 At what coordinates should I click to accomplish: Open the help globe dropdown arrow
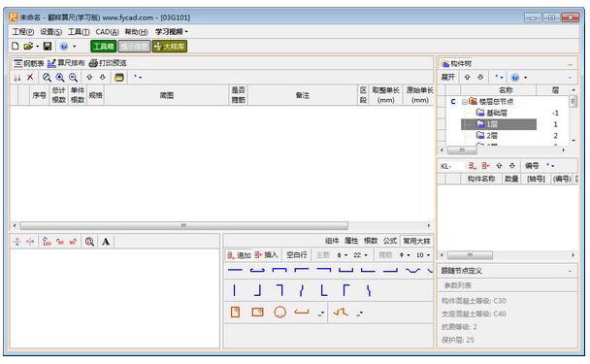pos(74,47)
